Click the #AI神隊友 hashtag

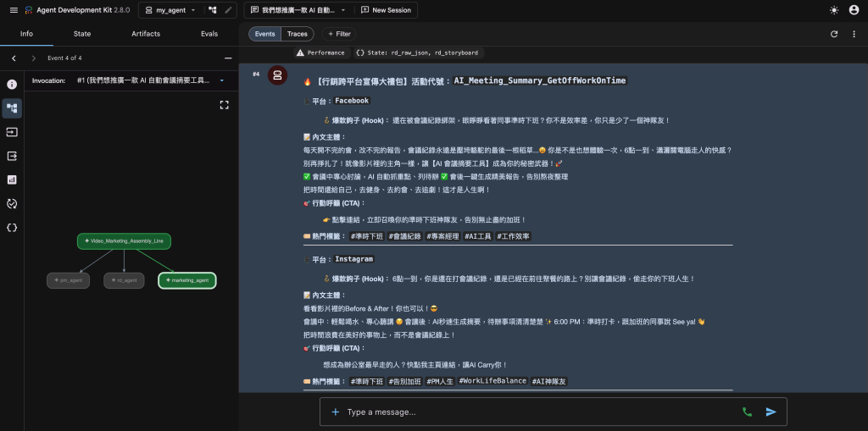548,381
